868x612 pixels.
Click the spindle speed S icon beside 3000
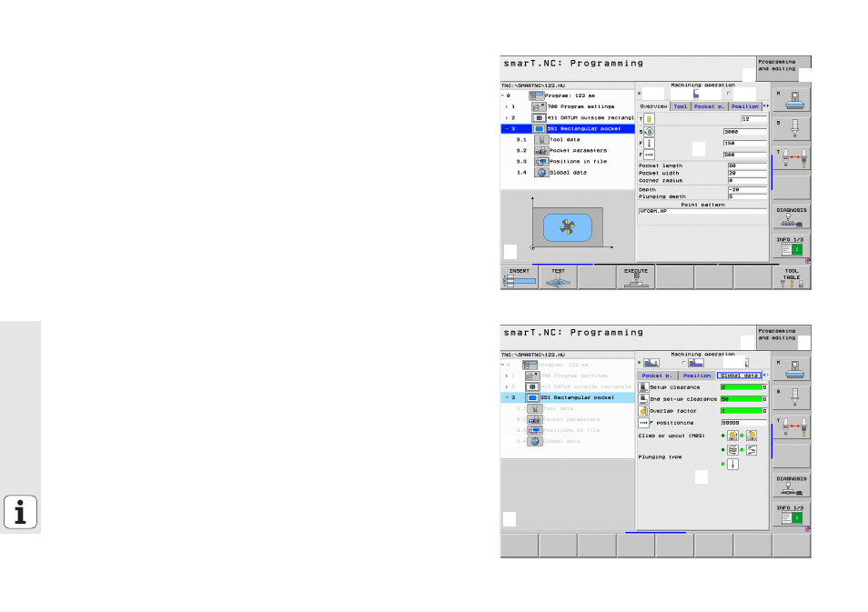pos(649,132)
